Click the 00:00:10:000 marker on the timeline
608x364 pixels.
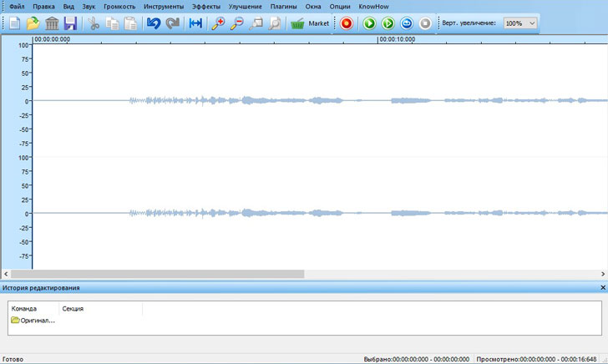tap(397, 38)
